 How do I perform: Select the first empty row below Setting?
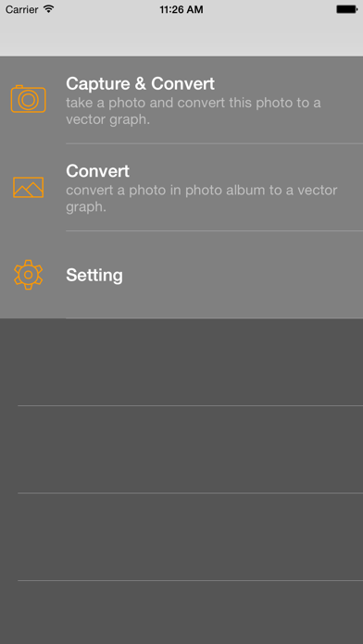click(181, 363)
